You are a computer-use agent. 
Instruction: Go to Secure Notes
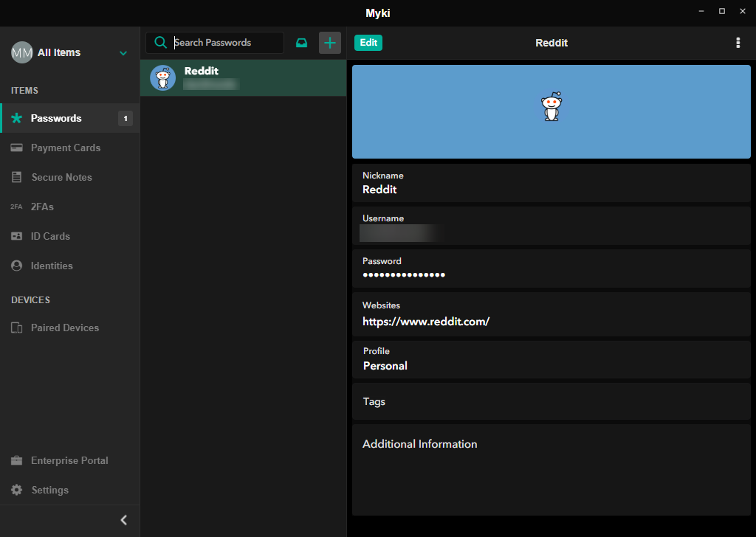[70, 177]
